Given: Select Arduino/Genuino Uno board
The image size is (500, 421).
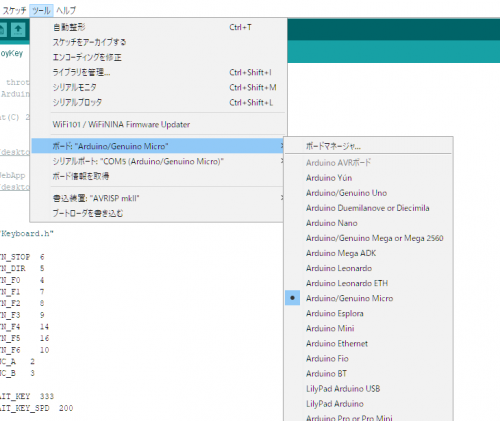Looking at the screenshot, I should (x=368, y=193).
